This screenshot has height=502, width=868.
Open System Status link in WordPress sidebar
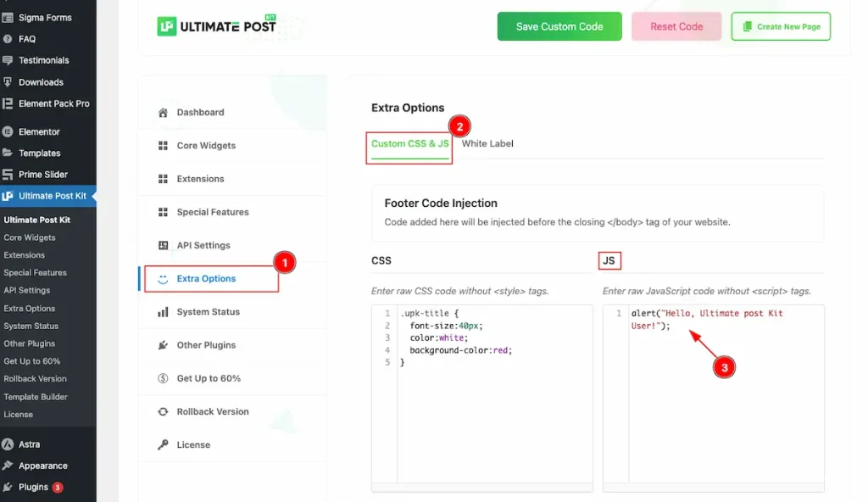click(x=31, y=326)
